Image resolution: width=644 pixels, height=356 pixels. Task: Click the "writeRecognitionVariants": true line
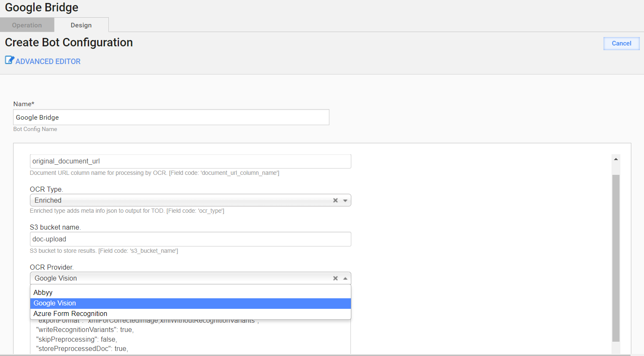pyautogui.click(x=85, y=330)
